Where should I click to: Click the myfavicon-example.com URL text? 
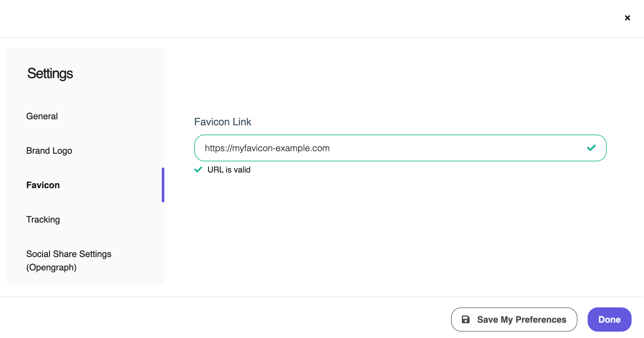coord(267,148)
